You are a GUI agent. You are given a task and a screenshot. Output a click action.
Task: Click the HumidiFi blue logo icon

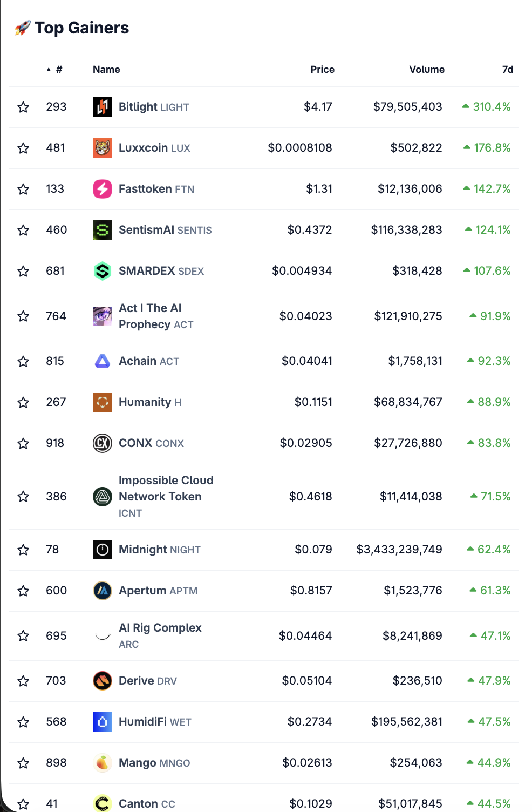tap(102, 722)
